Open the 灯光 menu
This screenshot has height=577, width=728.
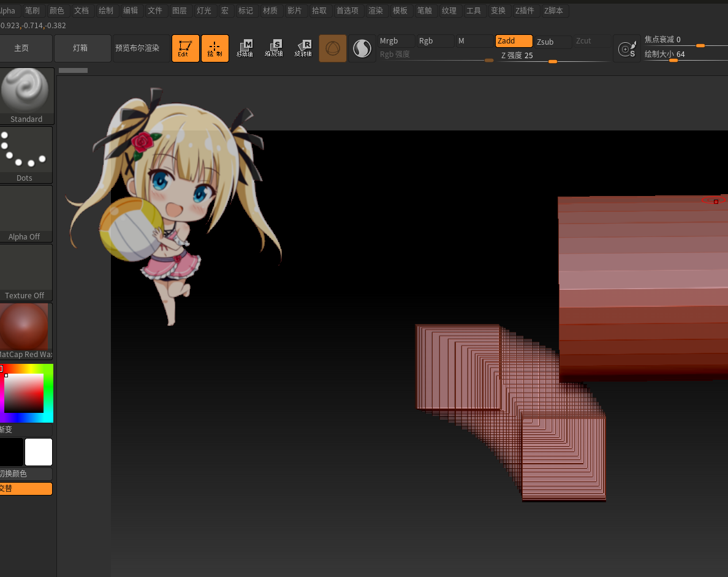tap(204, 10)
